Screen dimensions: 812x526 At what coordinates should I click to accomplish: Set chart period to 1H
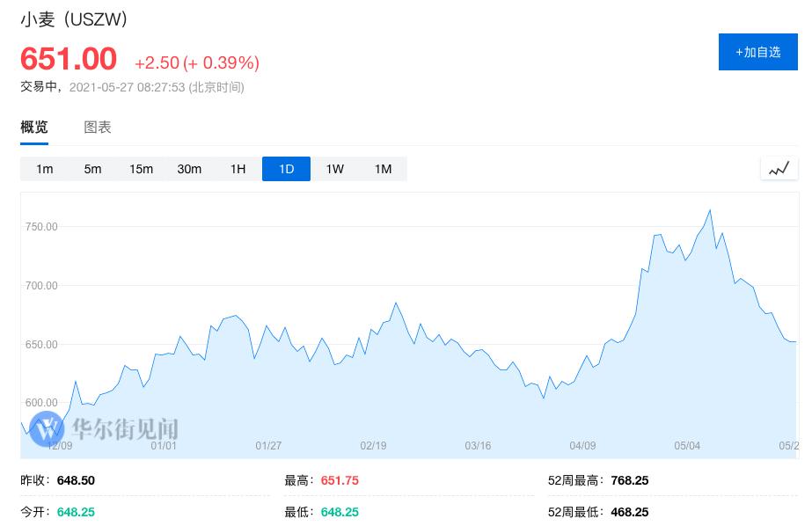pyautogui.click(x=238, y=169)
